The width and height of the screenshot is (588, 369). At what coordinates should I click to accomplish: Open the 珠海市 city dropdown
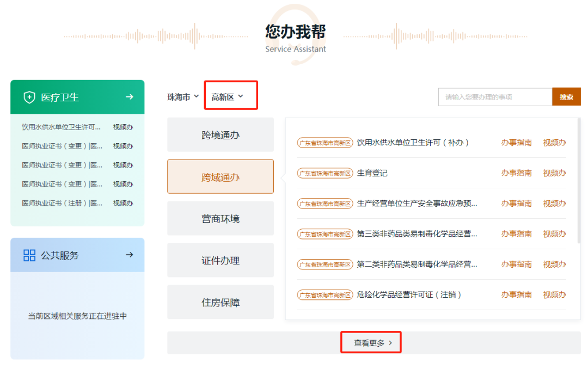pos(182,95)
